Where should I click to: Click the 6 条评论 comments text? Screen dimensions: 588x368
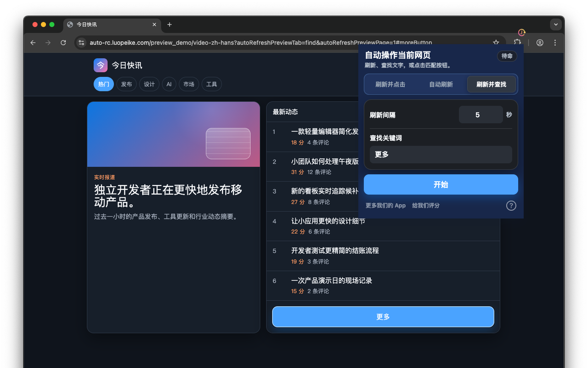[x=319, y=232]
